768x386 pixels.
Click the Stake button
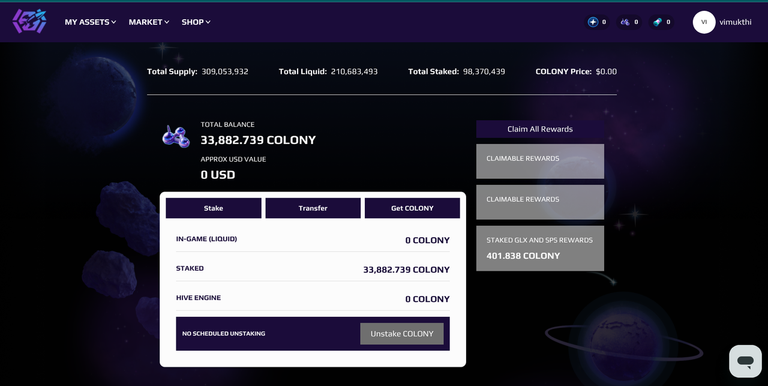214,208
